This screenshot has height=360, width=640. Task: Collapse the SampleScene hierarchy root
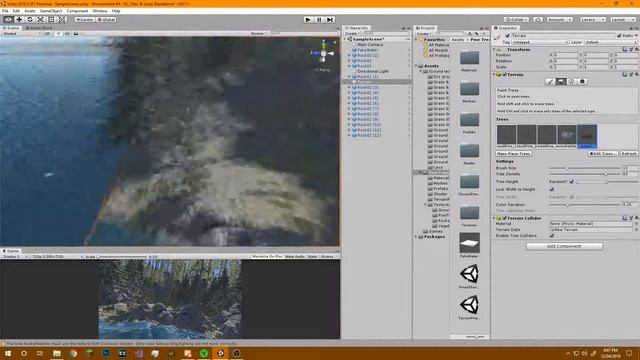pyautogui.click(x=345, y=40)
